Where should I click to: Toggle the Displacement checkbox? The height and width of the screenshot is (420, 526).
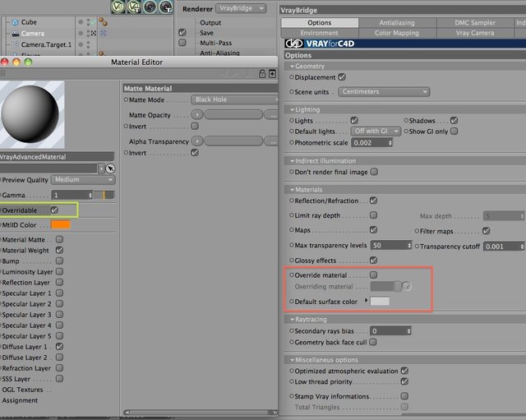pyautogui.click(x=342, y=77)
